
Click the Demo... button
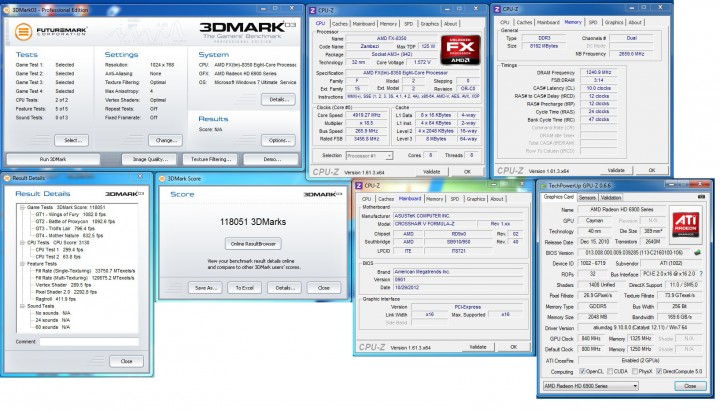[272, 159]
